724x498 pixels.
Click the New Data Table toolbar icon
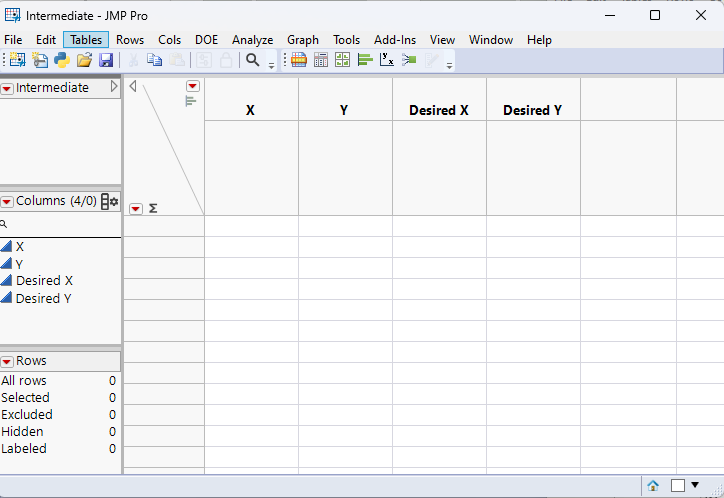18,60
